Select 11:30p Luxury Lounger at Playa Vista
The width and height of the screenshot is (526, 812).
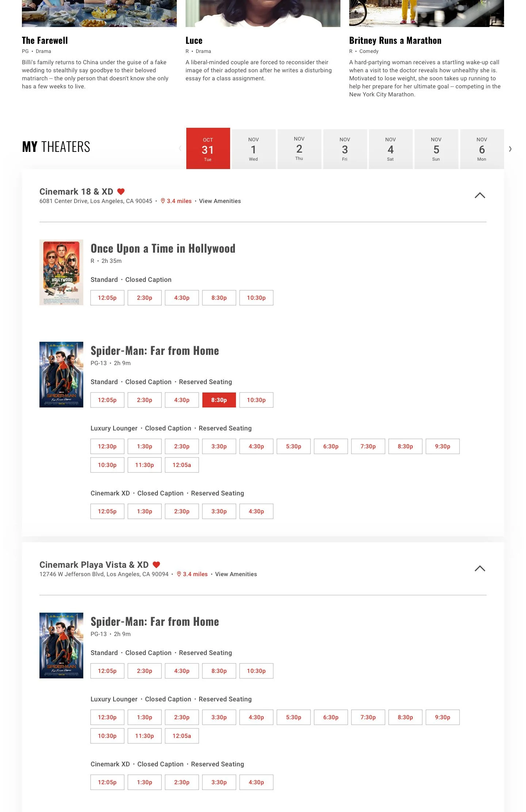coord(145,736)
